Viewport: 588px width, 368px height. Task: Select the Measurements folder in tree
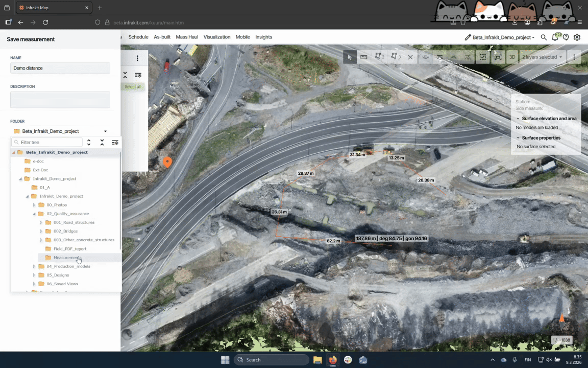click(67, 258)
